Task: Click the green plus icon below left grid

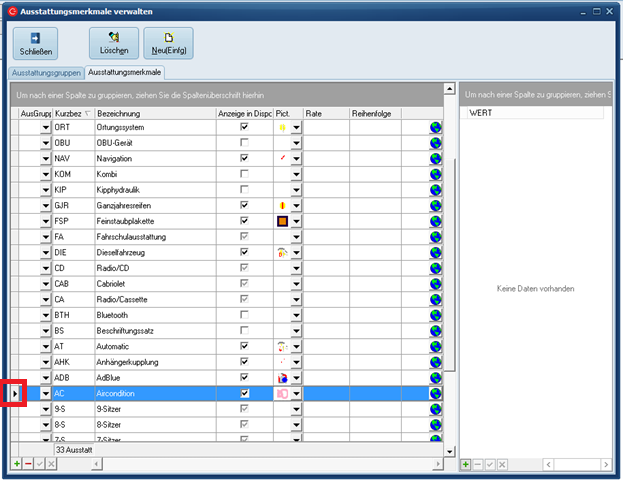Action: (17, 466)
